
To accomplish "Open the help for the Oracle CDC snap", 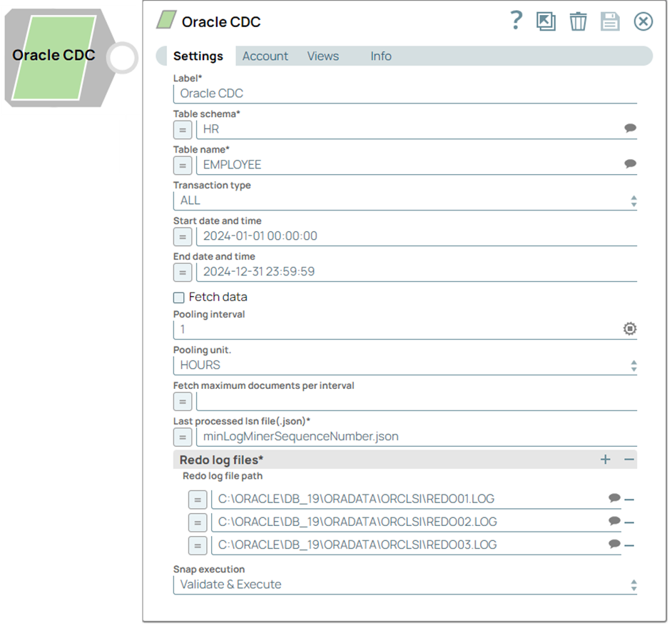I will [x=516, y=21].
